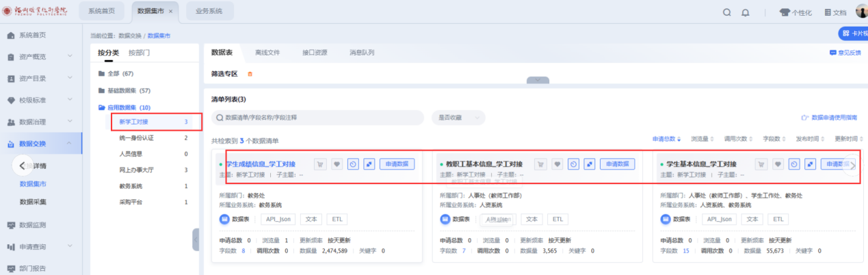The width and height of the screenshot is (868, 275).
Task: Open the 数据申请使用指南 link
Action: click(x=833, y=118)
